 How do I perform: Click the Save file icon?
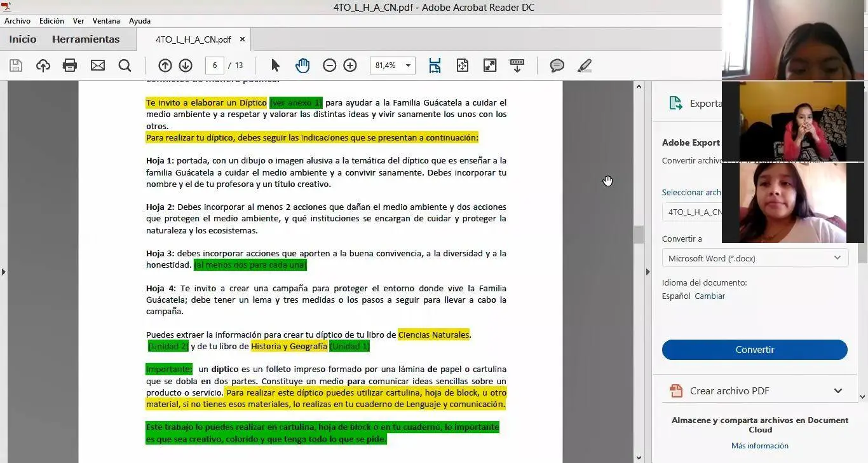[16, 66]
